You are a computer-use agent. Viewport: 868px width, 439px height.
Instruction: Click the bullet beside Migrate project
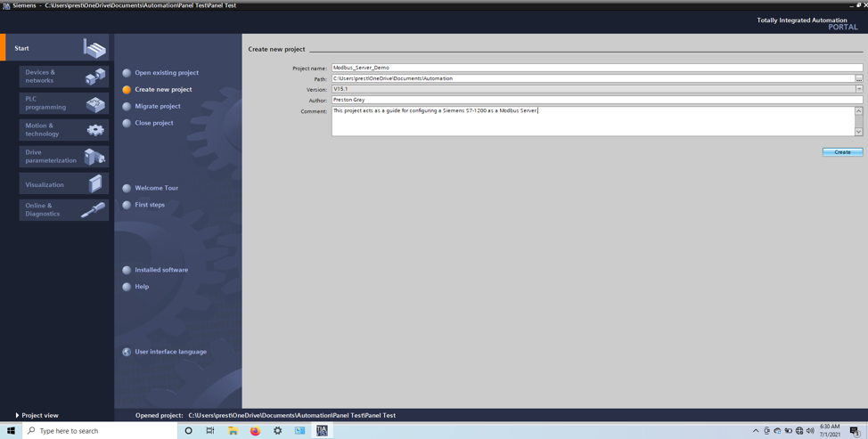(x=127, y=106)
